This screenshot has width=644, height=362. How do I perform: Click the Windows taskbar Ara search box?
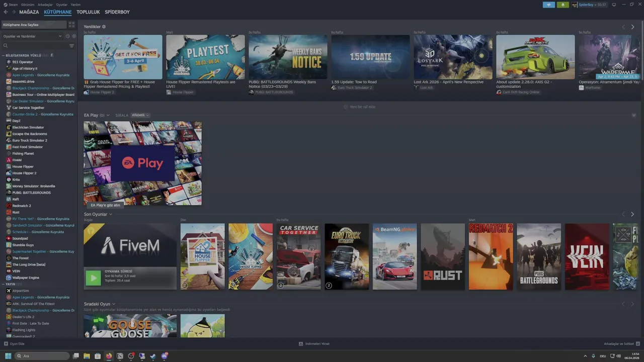tap(42, 356)
